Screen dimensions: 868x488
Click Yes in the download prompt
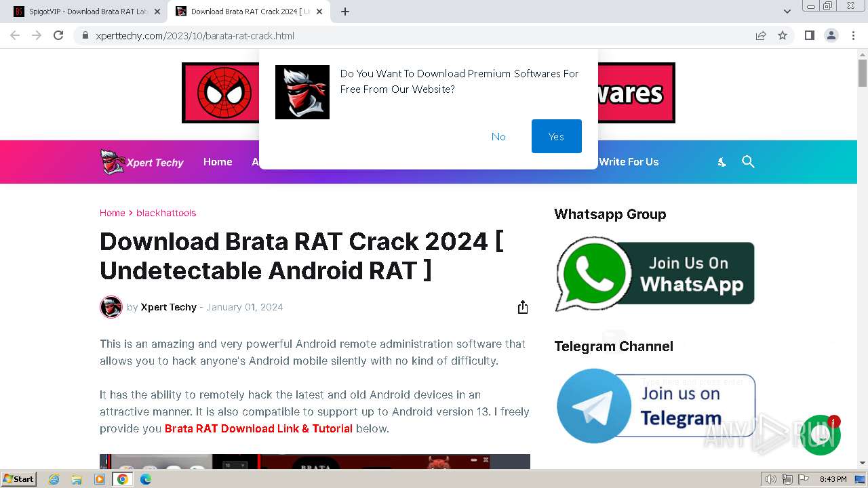click(x=556, y=136)
